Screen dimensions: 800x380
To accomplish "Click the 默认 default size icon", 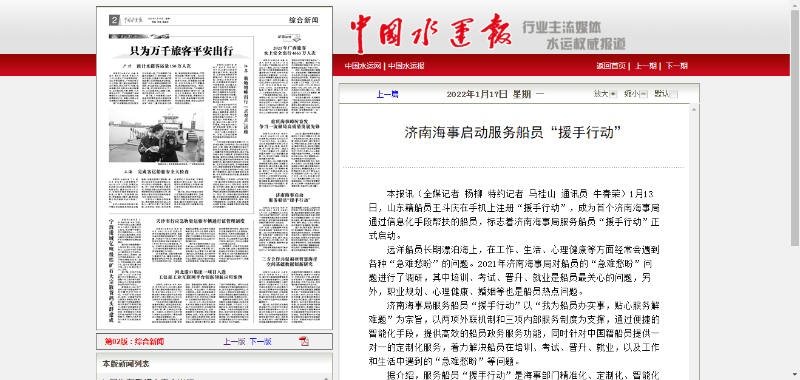I will pos(674,94).
